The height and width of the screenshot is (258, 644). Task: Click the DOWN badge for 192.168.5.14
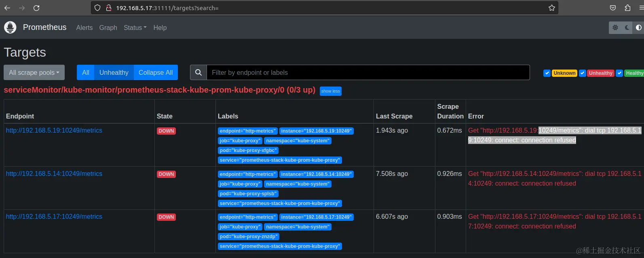pos(166,174)
